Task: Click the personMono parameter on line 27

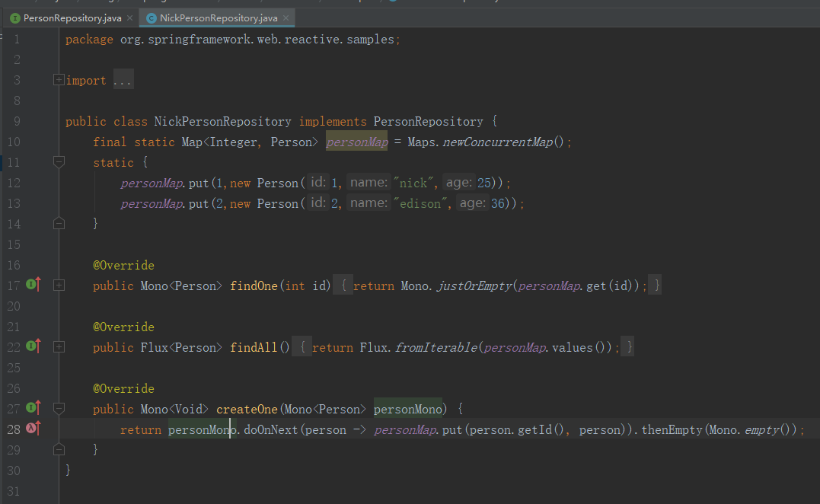Action: pos(408,409)
